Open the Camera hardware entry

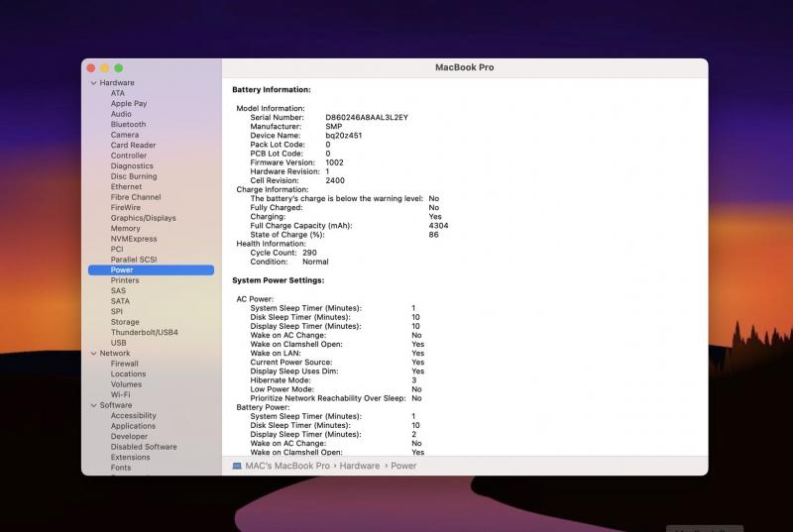pos(125,135)
